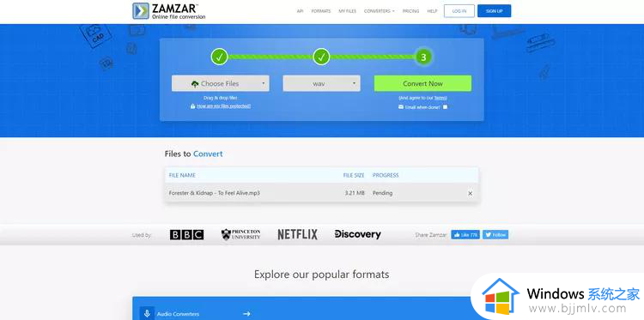Open the Terms link under Convert Now
Image resolution: width=644 pixels, height=320 pixels.
[x=440, y=98]
